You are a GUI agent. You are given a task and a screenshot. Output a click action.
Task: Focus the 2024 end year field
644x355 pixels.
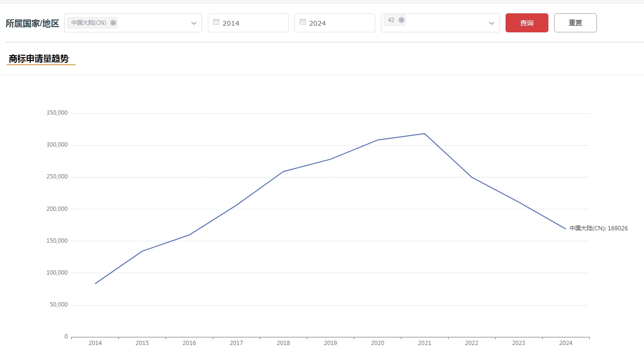pyautogui.click(x=339, y=23)
